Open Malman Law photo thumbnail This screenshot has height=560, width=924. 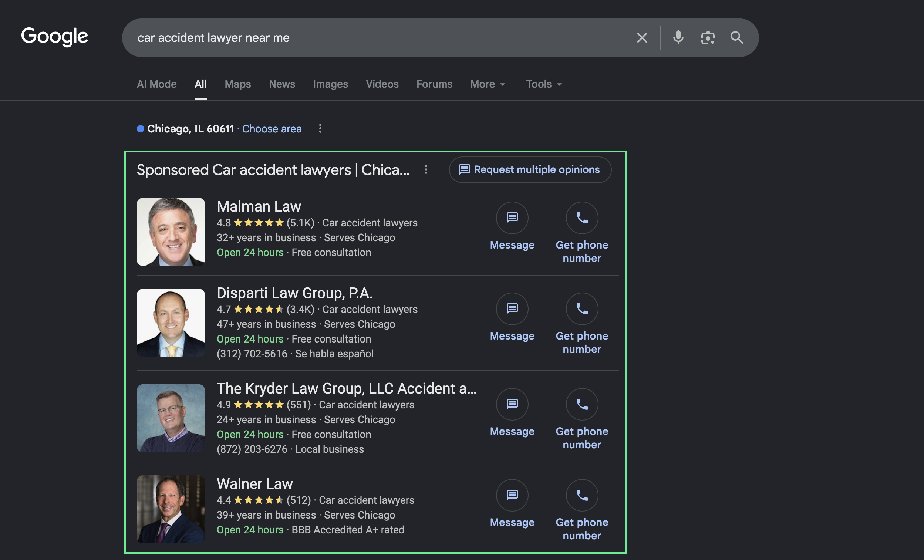[171, 232]
